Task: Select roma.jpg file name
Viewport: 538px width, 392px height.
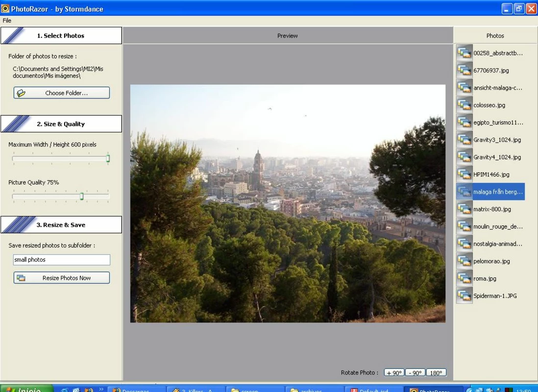Action: click(x=485, y=278)
